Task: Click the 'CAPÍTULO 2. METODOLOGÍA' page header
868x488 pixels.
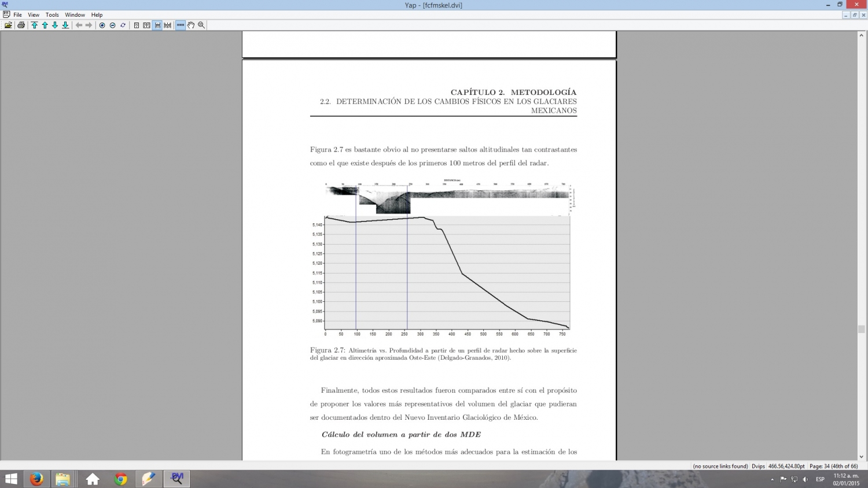Action: pyautogui.click(x=513, y=92)
